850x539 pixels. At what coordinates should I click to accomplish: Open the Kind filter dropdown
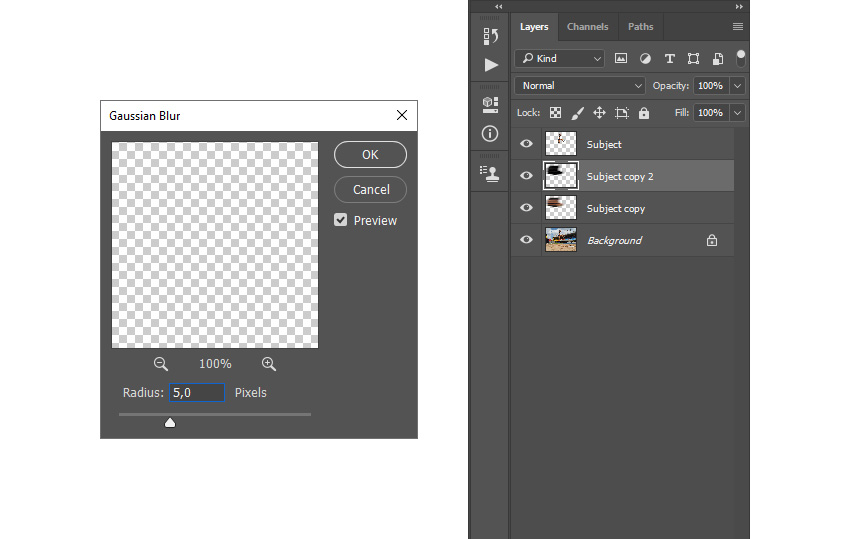coord(559,59)
